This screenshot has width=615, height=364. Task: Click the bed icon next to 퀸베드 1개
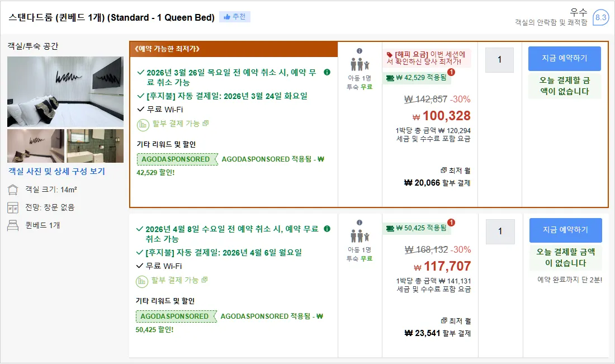pos(13,225)
